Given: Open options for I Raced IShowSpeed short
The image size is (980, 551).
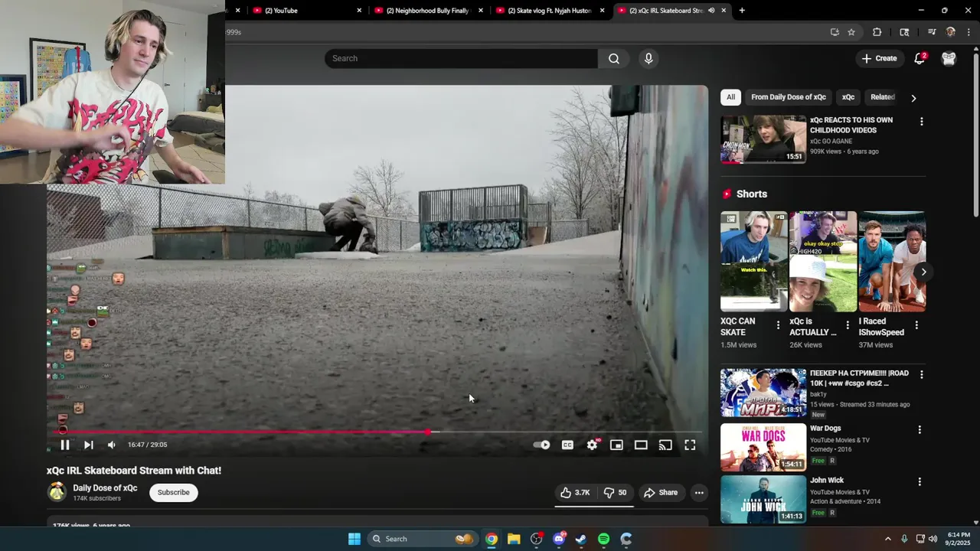Looking at the screenshot, I should click(916, 325).
